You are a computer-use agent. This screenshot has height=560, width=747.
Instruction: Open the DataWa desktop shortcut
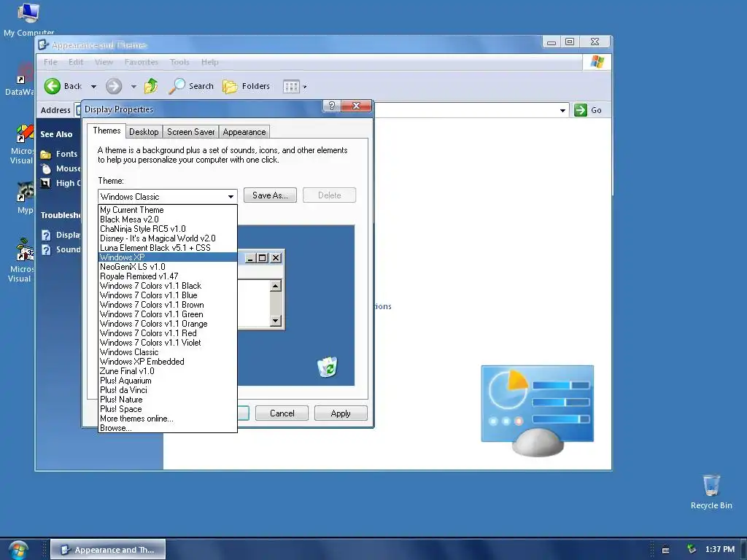click(x=19, y=79)
